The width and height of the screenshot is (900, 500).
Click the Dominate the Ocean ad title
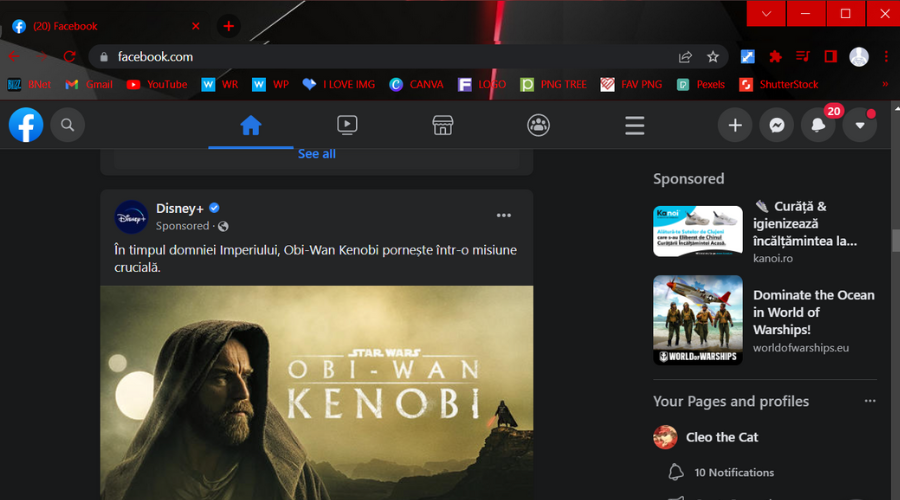point(814,312)
